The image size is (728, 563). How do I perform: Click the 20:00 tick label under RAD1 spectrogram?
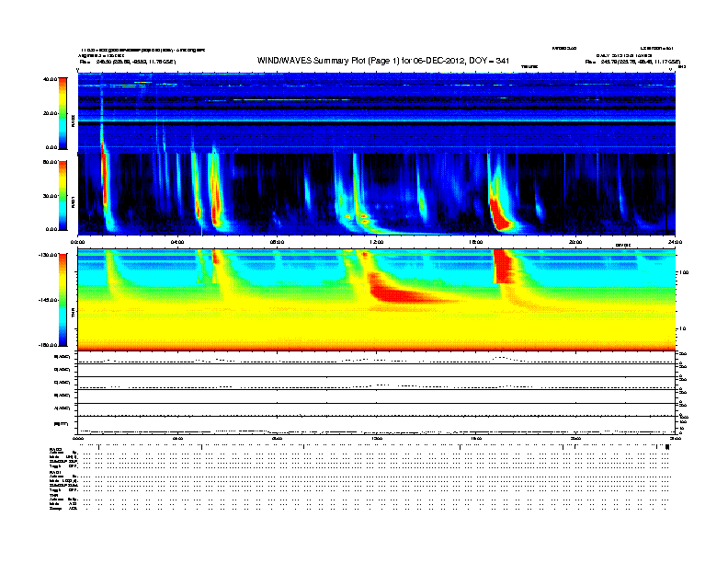point(575,242)
